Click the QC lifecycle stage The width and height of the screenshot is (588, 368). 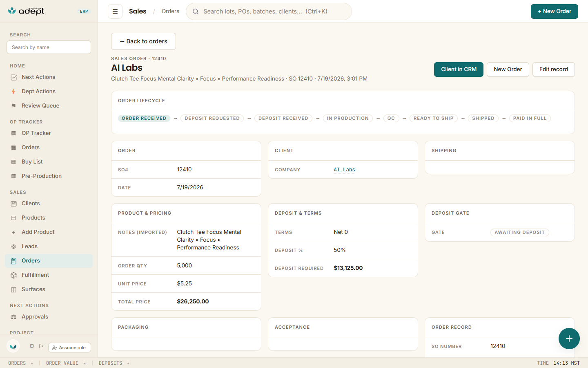click(x=391, y=119)
